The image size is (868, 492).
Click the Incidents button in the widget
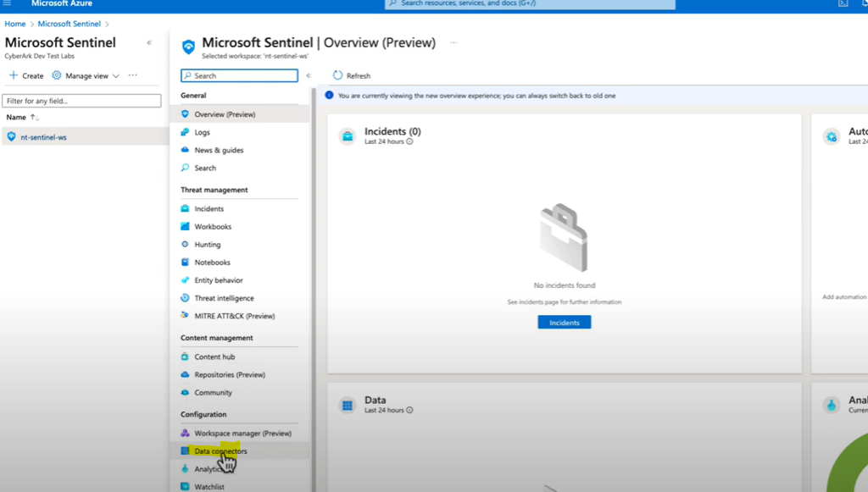563,322
